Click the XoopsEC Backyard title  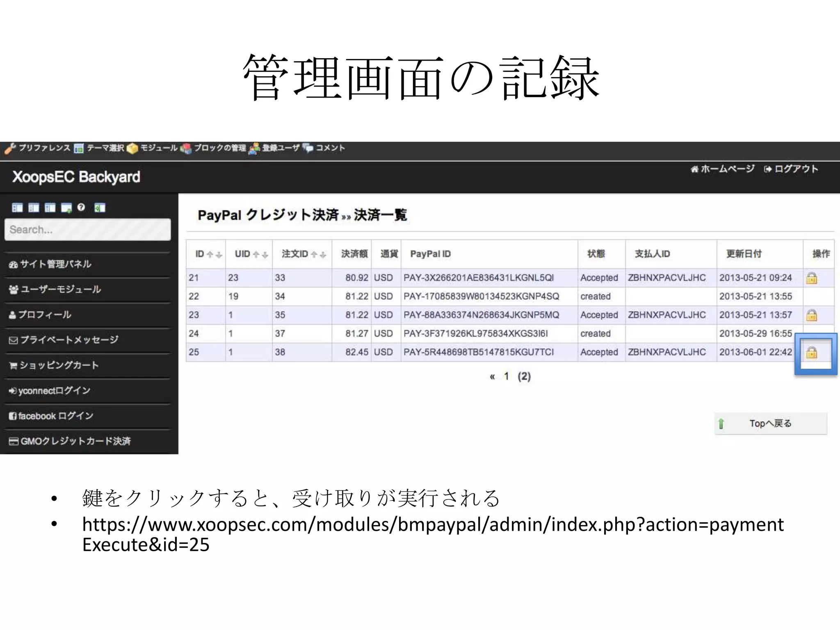[76, 177]
